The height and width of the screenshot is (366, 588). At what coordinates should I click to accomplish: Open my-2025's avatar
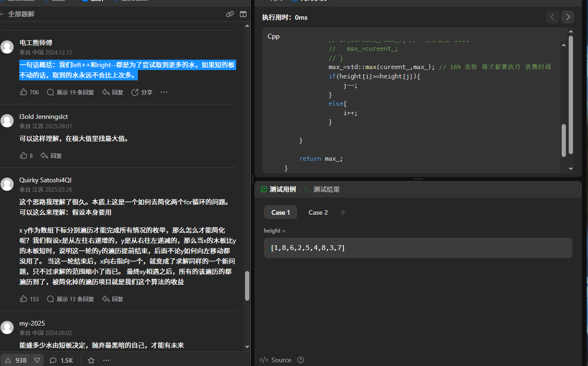[7, 327]
